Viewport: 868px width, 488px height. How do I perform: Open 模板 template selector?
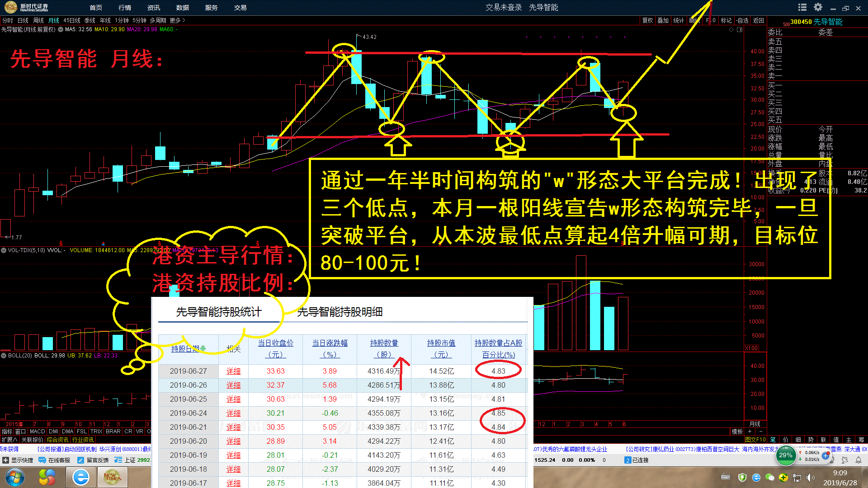pyautogui.click(x=737, y=432)
